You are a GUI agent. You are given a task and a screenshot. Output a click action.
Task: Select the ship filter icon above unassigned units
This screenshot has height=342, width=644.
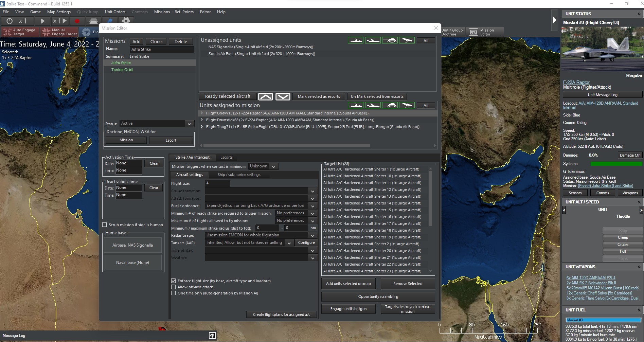[356, 40]
